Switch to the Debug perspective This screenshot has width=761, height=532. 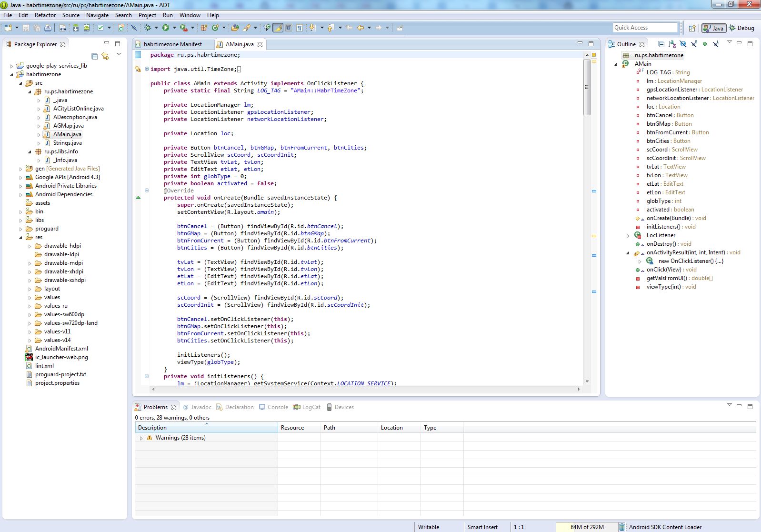(741, 28)
